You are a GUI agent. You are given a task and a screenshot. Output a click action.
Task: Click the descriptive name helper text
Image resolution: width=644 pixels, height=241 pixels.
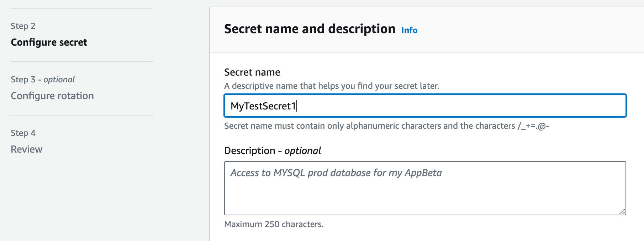pyautogui.click(x=332, y=86)
